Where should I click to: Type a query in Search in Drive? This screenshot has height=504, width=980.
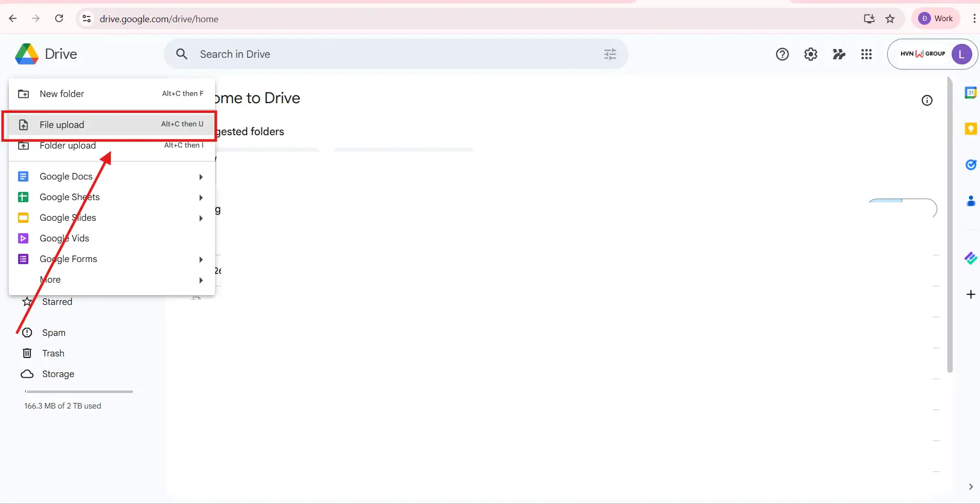tap(361, 54)
